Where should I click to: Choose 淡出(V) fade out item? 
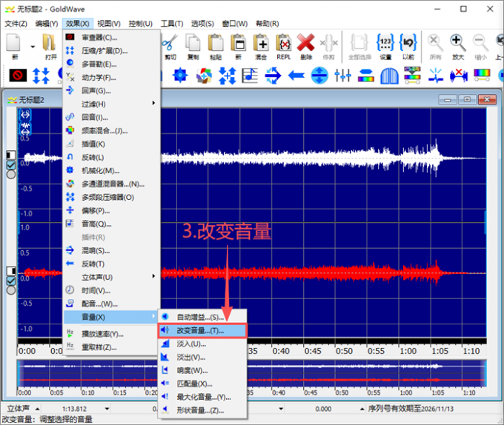point(202,358)
